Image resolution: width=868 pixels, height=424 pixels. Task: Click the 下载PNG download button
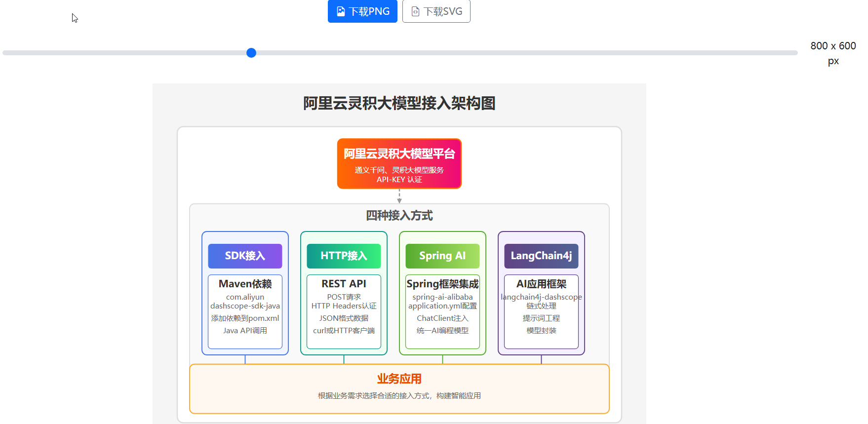362,11
